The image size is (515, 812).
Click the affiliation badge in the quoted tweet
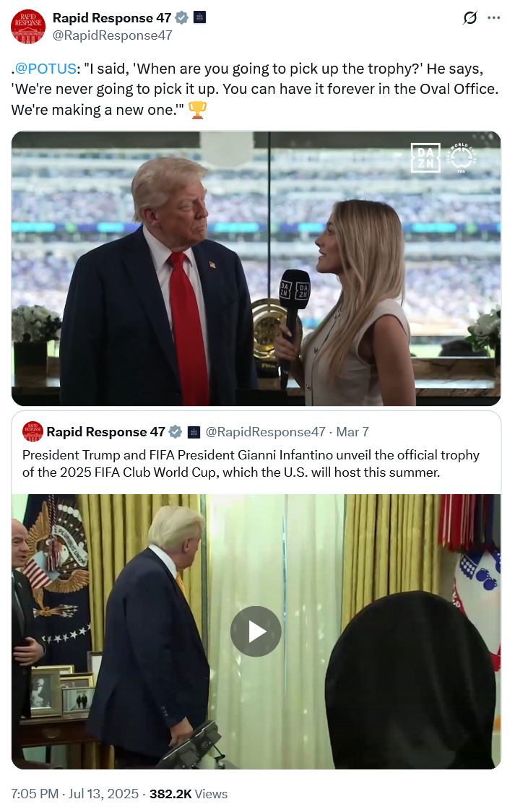pos(194,431)
